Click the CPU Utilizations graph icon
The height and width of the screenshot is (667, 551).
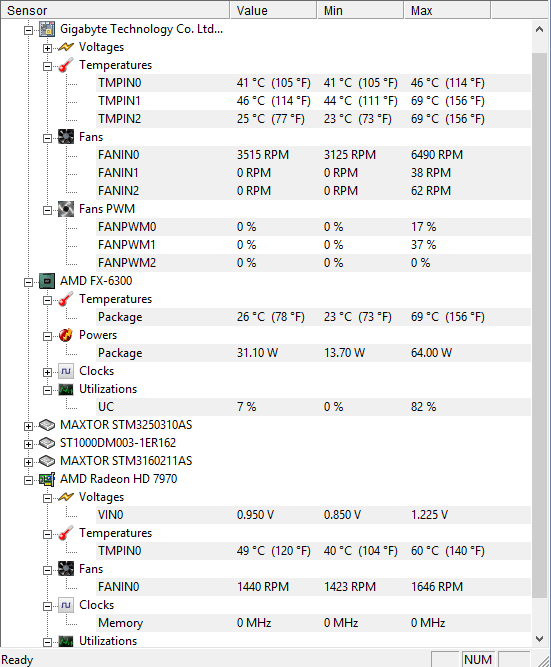point(66,389)
